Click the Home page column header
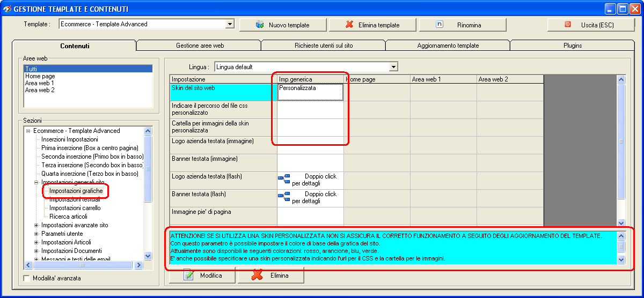Image resolution: width=644 pixels, height=298 pixels. [x=377, y=79]
